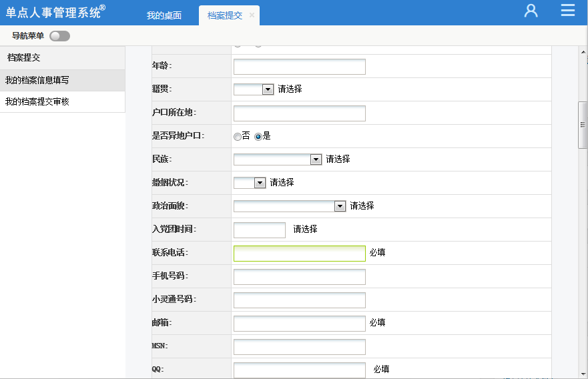Focus the 户口所在地 input field
Viewport: 588px width, 379px height.
[x=299, y=113]
